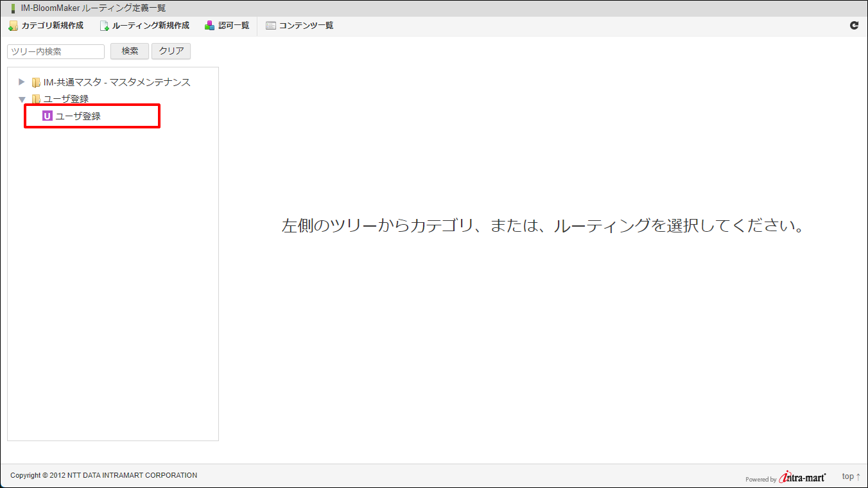Collapse the ユーザ登録 category node
This screenshot has width=868, height=488.
pyautogui.click(x=22, y=100)
